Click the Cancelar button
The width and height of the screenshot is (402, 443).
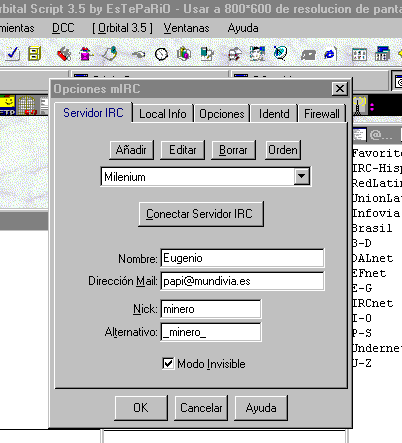pos(201,407)
